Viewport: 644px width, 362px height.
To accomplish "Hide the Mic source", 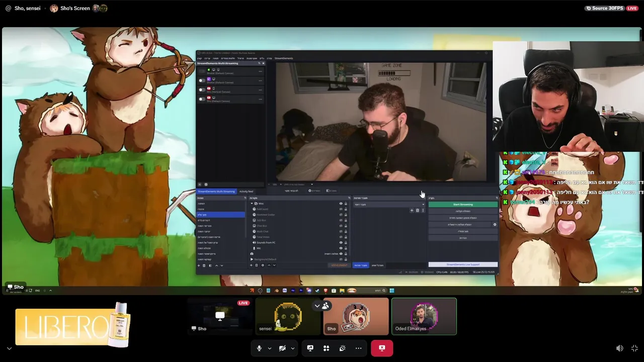I will point(341,248).
